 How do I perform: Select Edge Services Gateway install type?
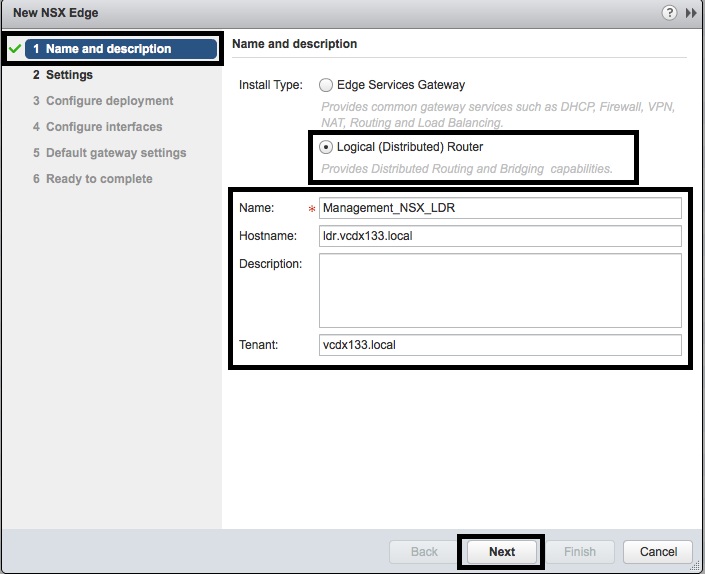pyautogui.click(x=326, y=85)
